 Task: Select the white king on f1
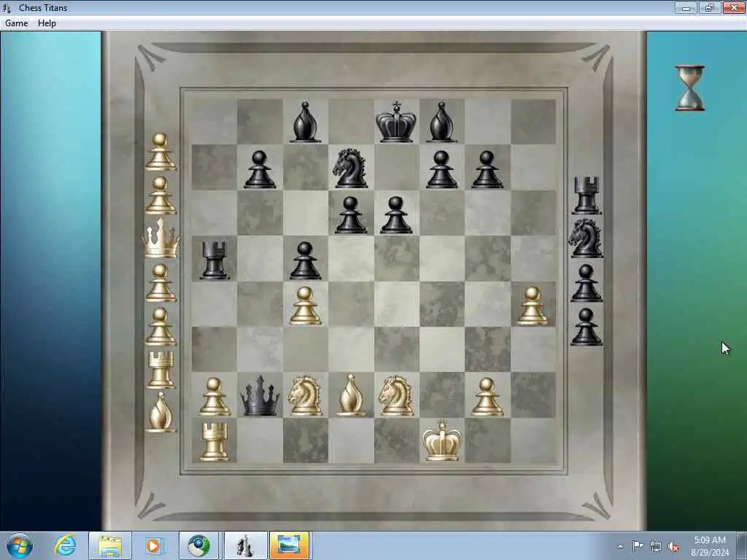441,440
